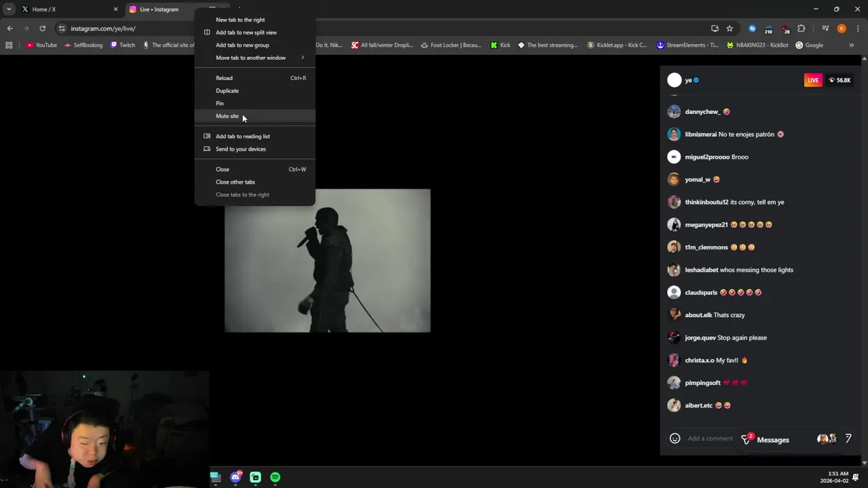Image resolution: width=868 pixels, height=488 pixels.
Task: Focus the 'Add a comment' field
Action: pyautogui.click(x=710, y=439)
